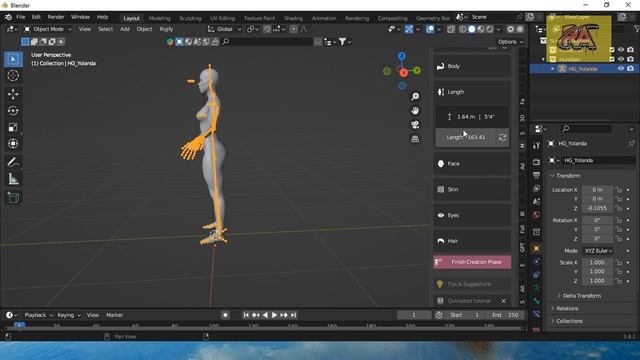This screenshot has width=640, height=360.
Task: Switch perspective/orthographic grid icon
Action: point(415,139)
